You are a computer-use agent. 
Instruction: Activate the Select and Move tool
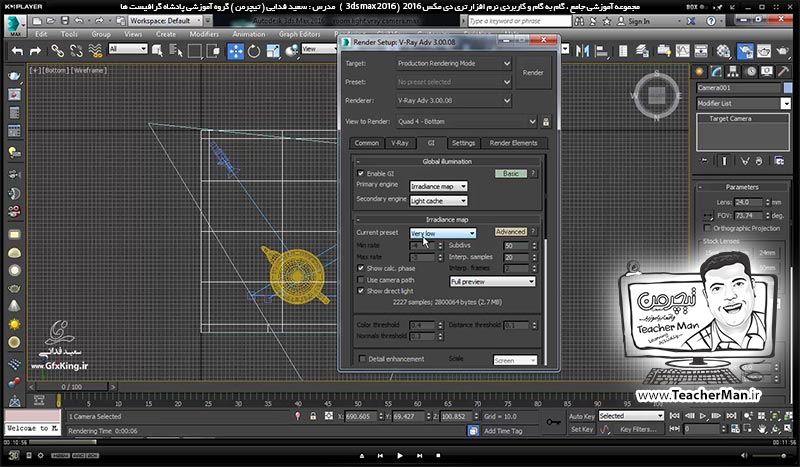235,51
